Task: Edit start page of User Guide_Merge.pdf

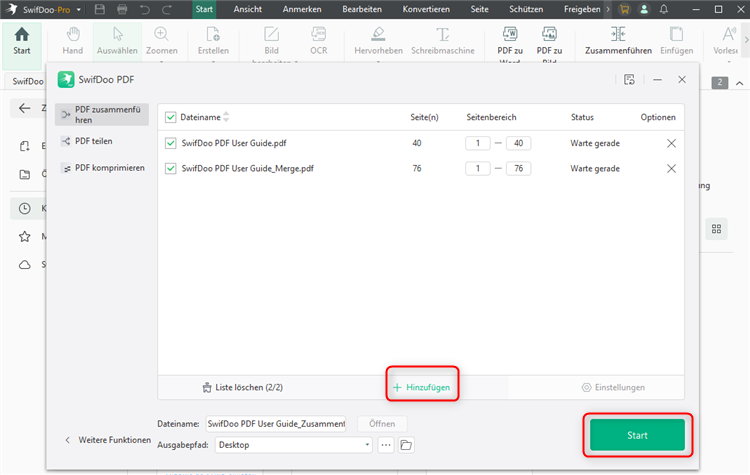Action: pos(477,168)
